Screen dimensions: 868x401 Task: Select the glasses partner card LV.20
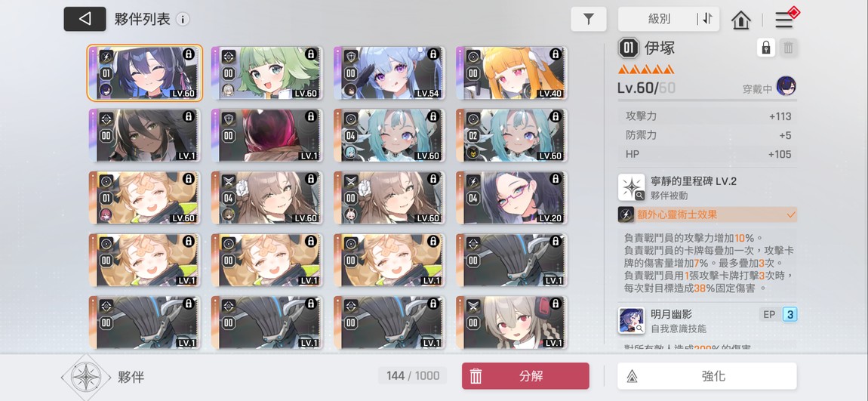pos(512,198)
